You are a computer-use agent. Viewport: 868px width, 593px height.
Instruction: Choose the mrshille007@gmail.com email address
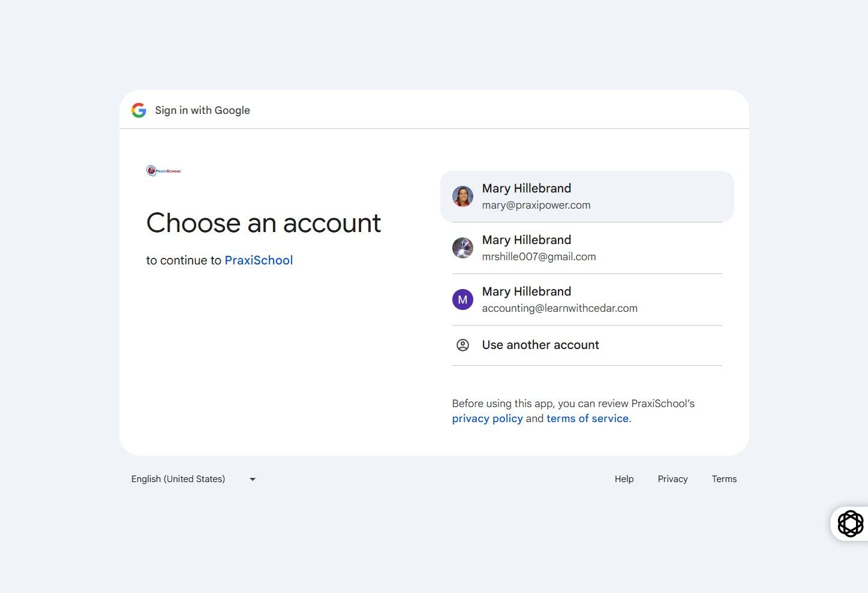tap(539, 257)
